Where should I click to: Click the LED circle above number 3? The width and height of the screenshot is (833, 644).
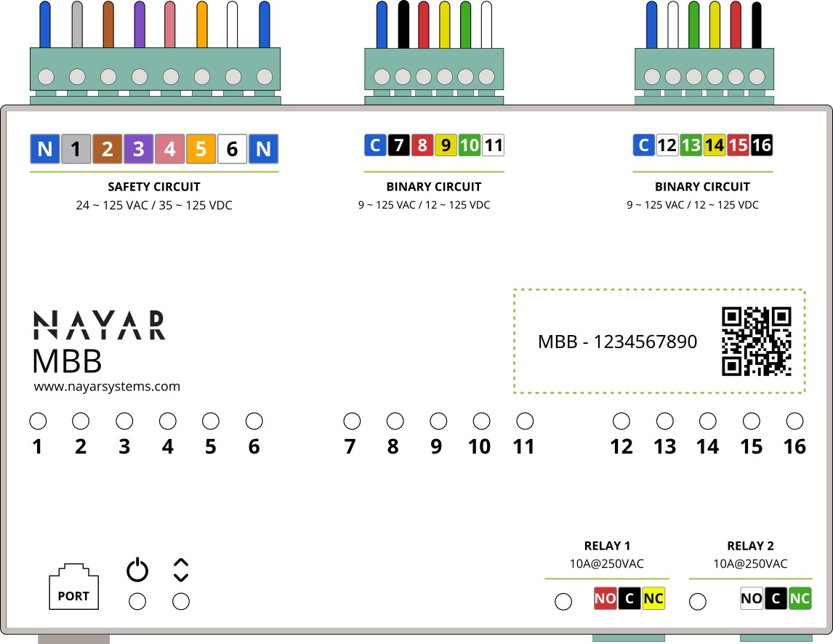(x=124, y=421)
